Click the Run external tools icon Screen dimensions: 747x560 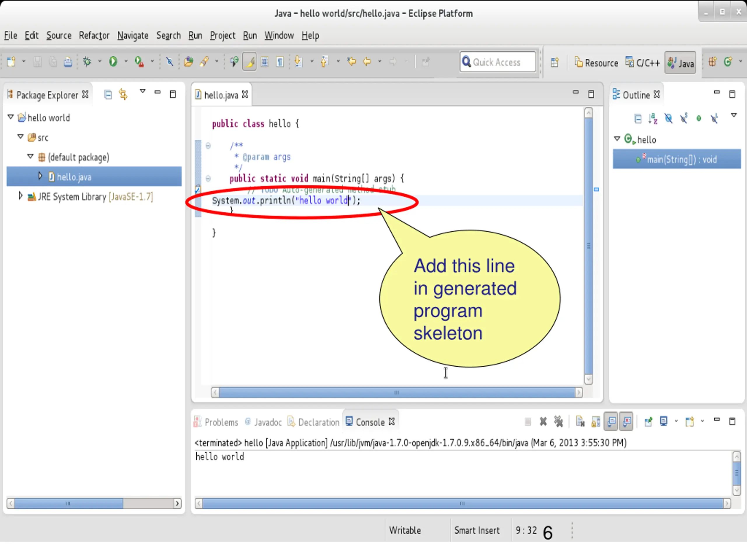[139, 62]
